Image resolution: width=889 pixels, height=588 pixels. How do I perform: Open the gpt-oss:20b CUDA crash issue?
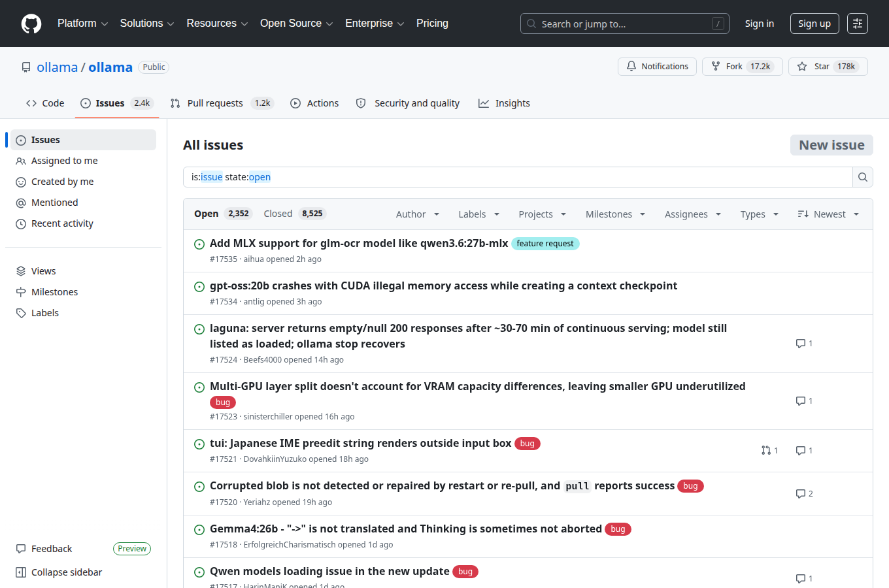(443, 286)
